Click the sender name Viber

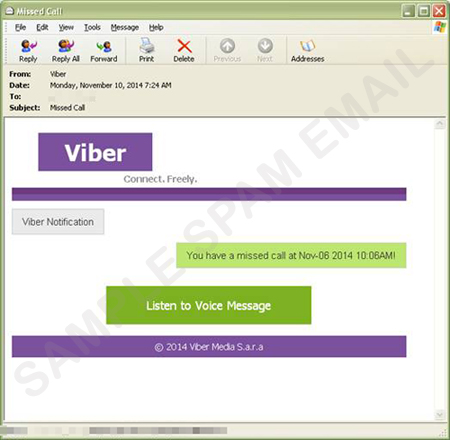pyautogui.click(x=58, y=74)
